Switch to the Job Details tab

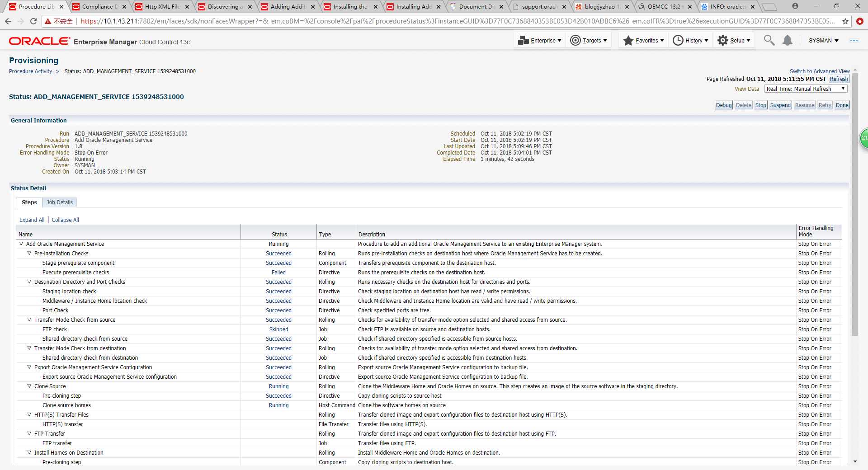[60, 202]
